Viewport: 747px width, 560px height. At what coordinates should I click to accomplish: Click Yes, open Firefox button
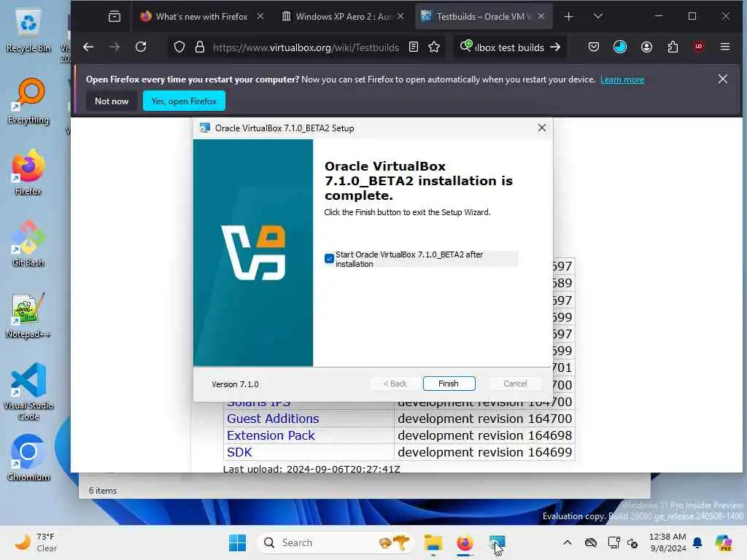[x=184, y=101]
